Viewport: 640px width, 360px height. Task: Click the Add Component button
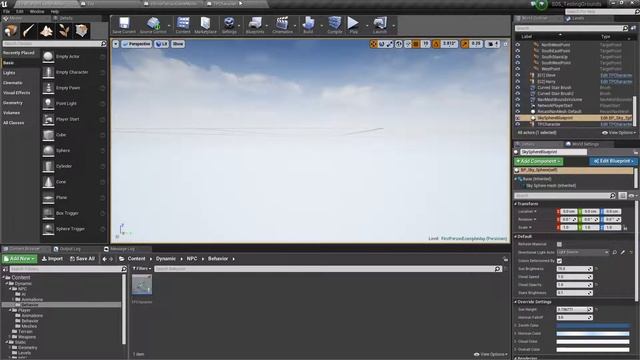(x=539, y=161)
